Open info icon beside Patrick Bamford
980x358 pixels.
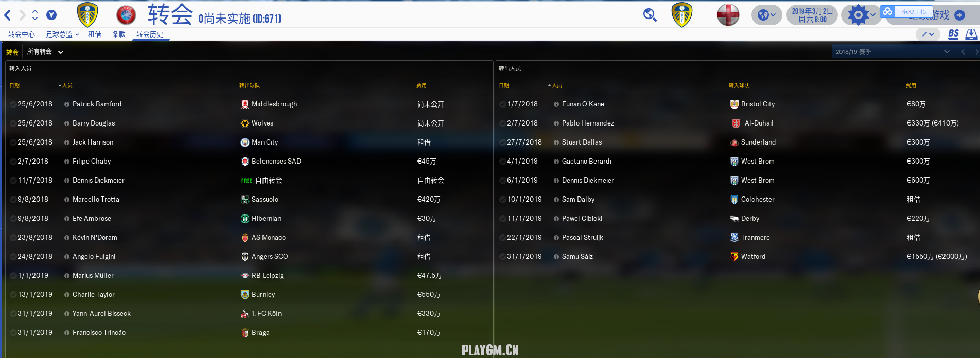pos(67,104)
